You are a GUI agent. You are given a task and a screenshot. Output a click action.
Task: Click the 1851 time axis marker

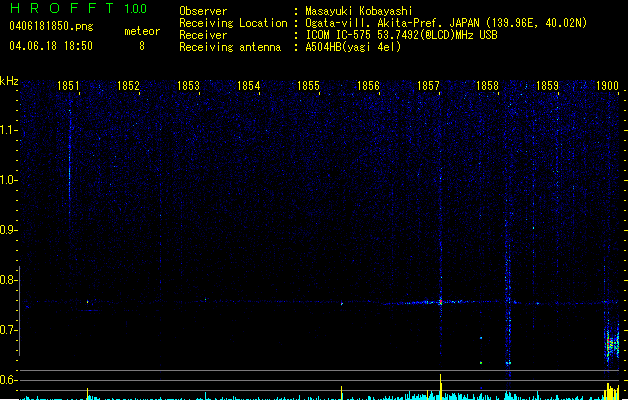68,86
